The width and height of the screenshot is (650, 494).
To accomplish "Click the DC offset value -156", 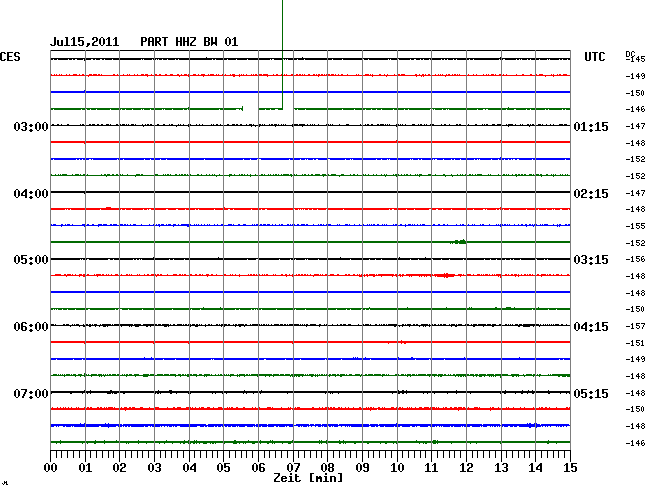I will tap(636, 259).
